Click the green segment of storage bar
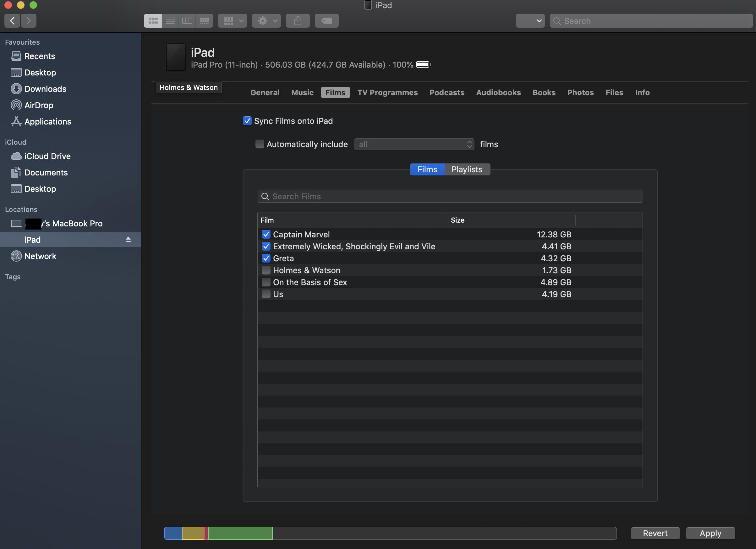The image size is (756, 549). coord(240,533)
